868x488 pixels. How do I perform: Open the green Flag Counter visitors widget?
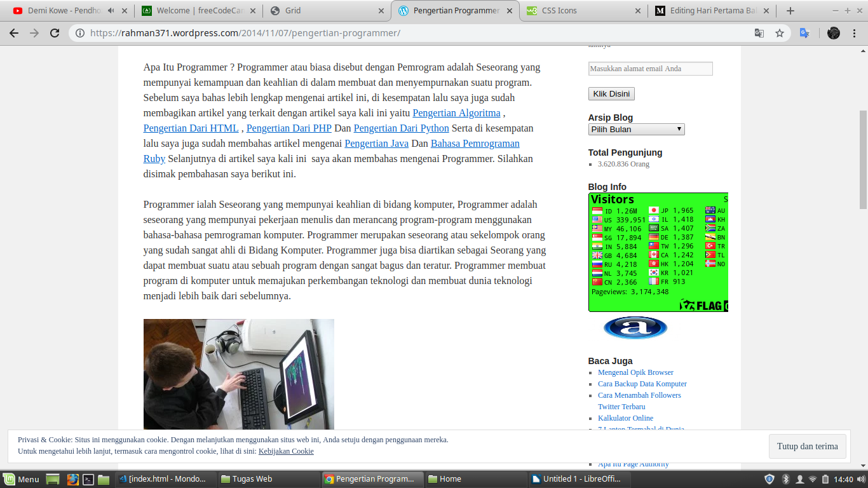[x=658, y=252]
